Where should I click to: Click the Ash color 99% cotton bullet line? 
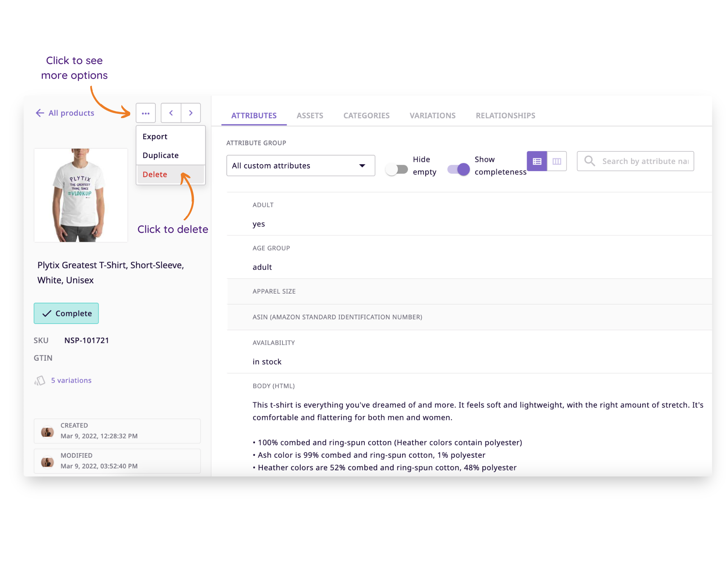pos(369,455)
